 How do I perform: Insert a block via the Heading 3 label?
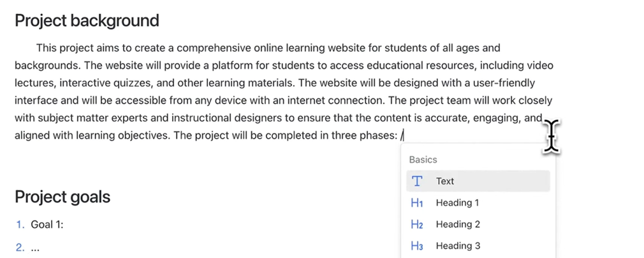click(458, 246)
